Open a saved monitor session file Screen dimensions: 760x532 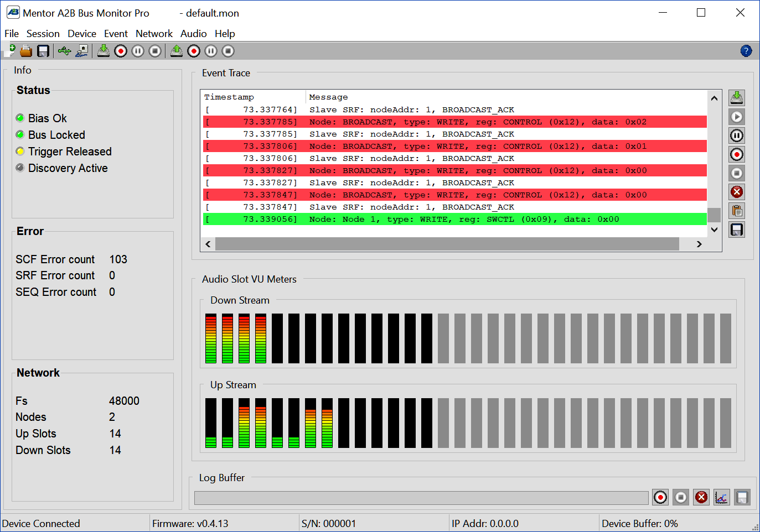tap(26, 50)
